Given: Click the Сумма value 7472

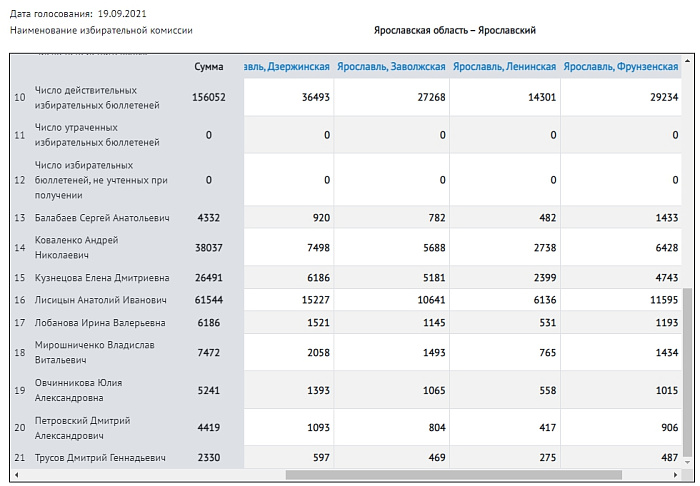Looking at the screenshot, I should (208, 353).
